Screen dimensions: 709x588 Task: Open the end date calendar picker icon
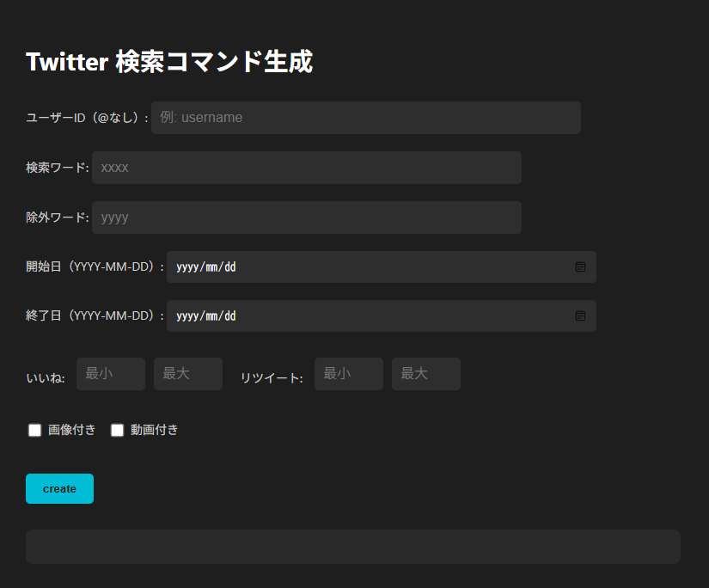pyautogui.click(x=580, y=316)
